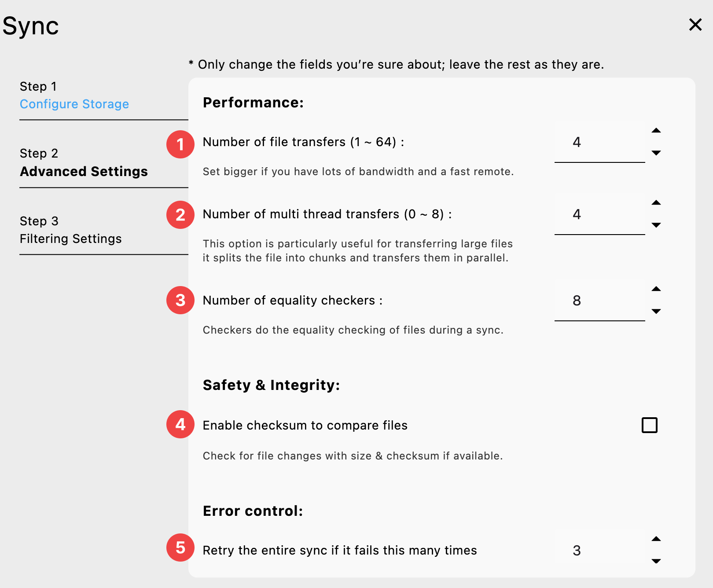This screenshot has width=713, height=588.
Task: Enable checksum to compare files
Action: (x=649, y=425)
